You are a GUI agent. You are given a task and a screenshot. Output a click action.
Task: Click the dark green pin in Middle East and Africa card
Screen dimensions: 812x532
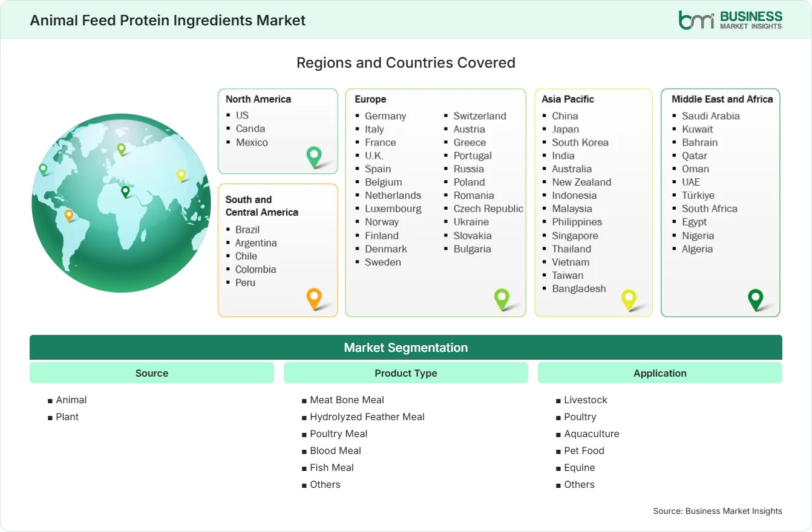click(756, 300)
